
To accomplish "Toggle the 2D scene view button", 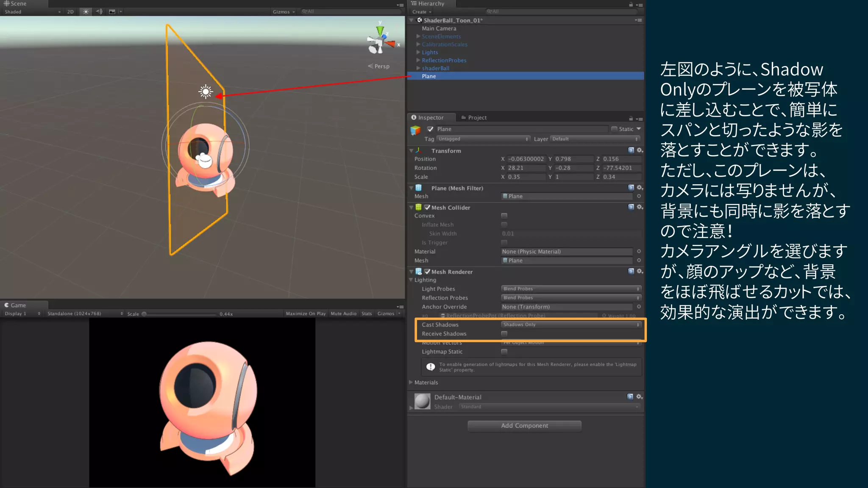I will (x=70, y=12).
